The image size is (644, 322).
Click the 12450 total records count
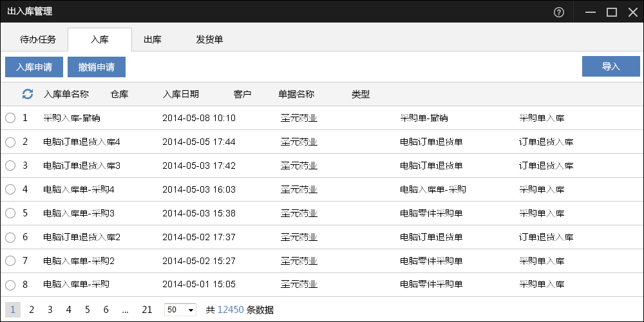231,310
